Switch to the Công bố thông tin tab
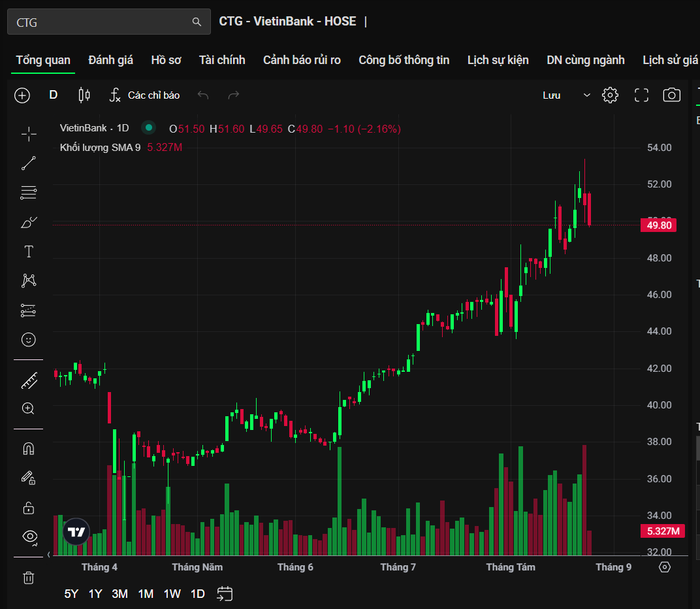 tap(404, 60)
